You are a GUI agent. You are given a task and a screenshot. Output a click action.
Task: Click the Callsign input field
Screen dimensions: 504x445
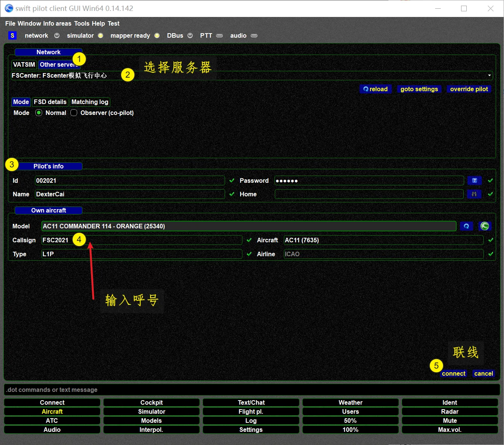pyautogui.click(x=142, y=240)
